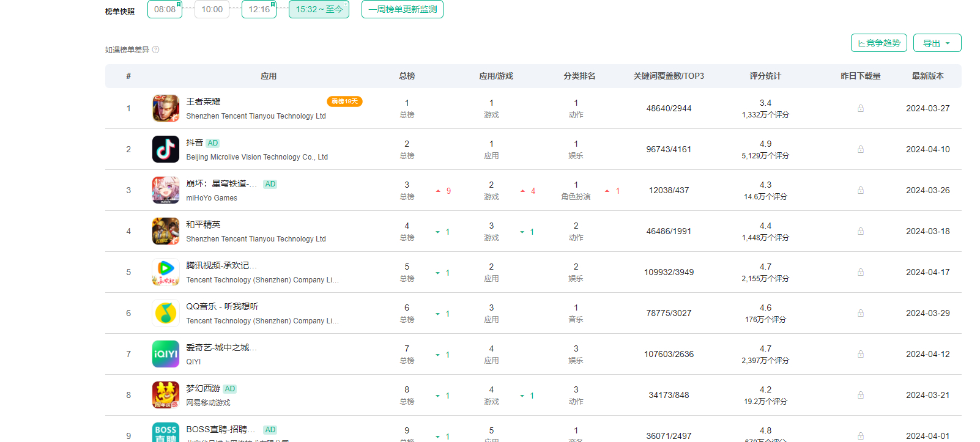980x442 pixels.
Task: Open the 爱奇艺-城中之城 app link
Action: (221, 347)
